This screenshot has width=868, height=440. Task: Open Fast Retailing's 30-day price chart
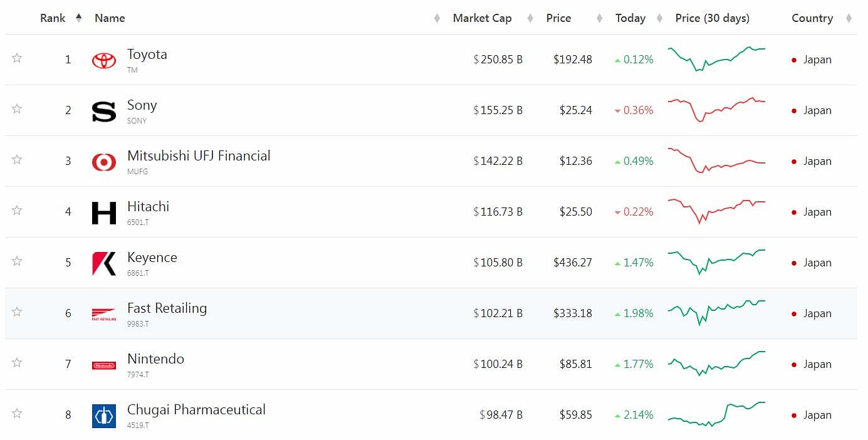tap(716, 312)
